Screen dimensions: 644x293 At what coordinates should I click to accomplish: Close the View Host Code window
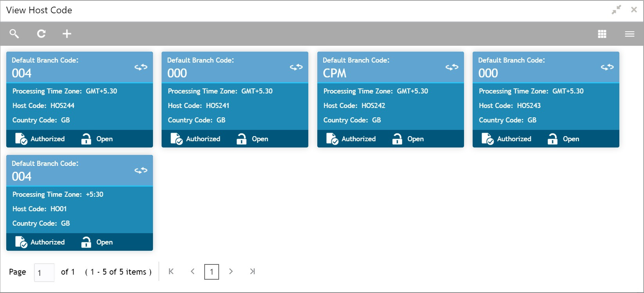pyautogui.click(x=634, y=10)
